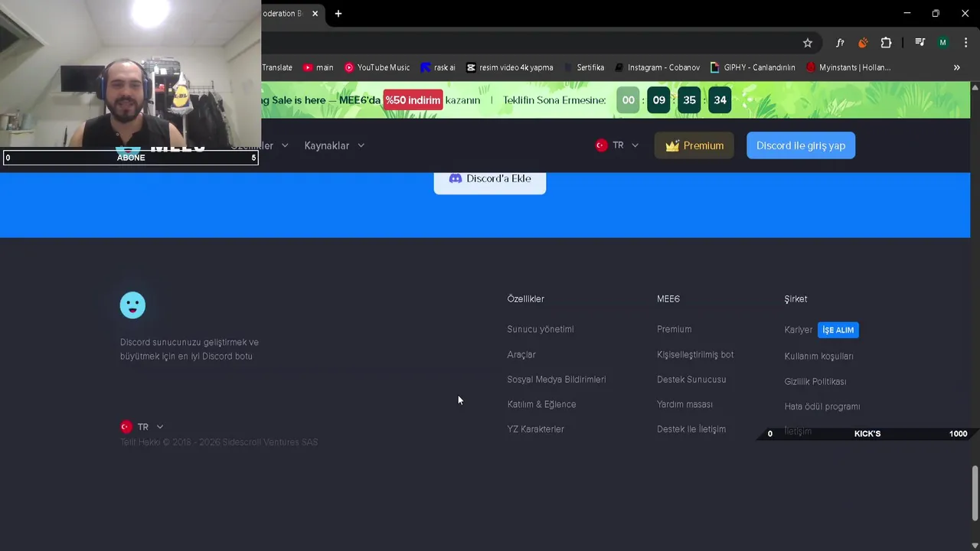Click Discord ile giriş yap button

[x=801, y=145]
